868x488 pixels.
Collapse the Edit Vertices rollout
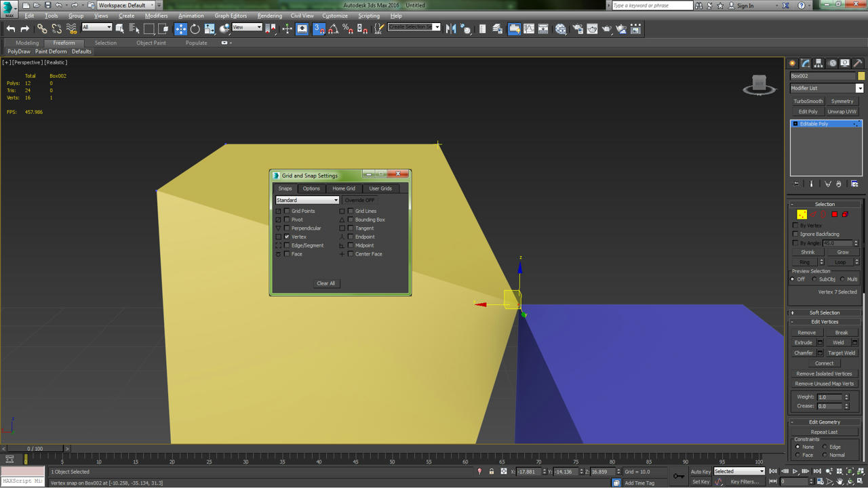[x=825, y=322]
